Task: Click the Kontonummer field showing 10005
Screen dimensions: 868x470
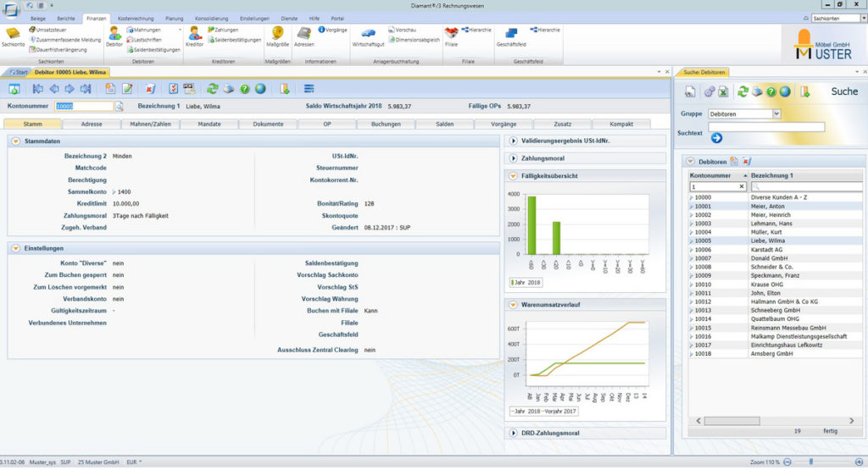Action: coord(84,106)
